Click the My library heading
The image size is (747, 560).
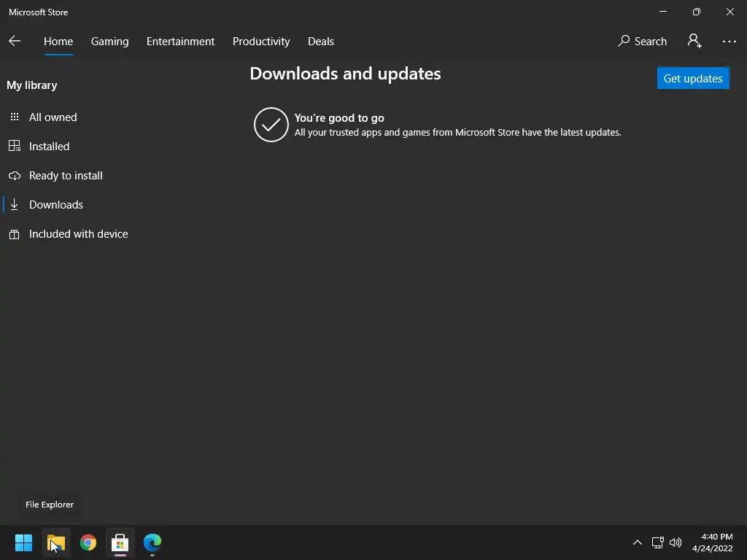(32, 85)
